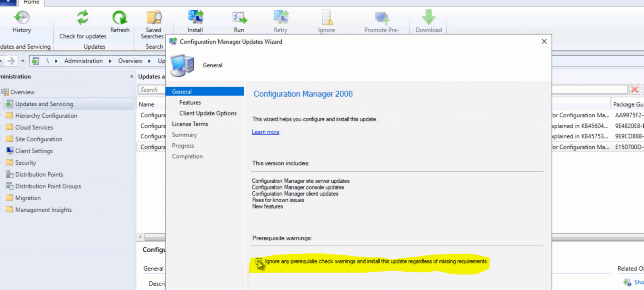Select the Distribution Points node

click(39, 174)
